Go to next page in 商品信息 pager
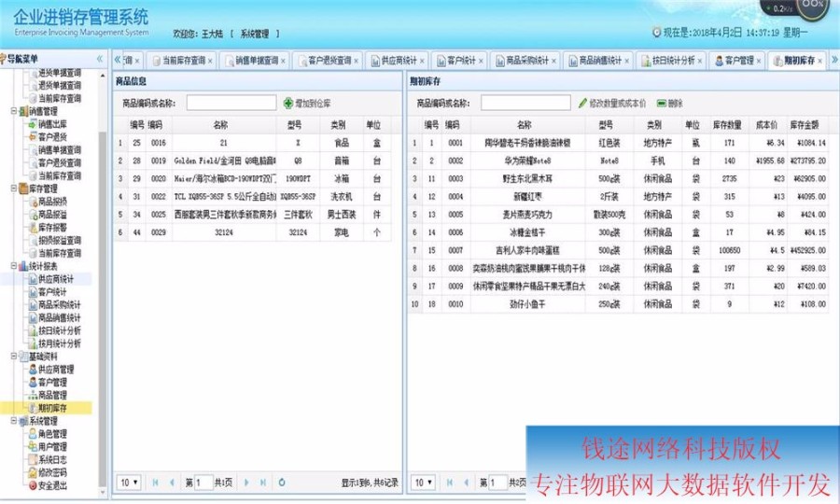Image resolution: width=840 pixels, height=504 pixels. point(246,483)
